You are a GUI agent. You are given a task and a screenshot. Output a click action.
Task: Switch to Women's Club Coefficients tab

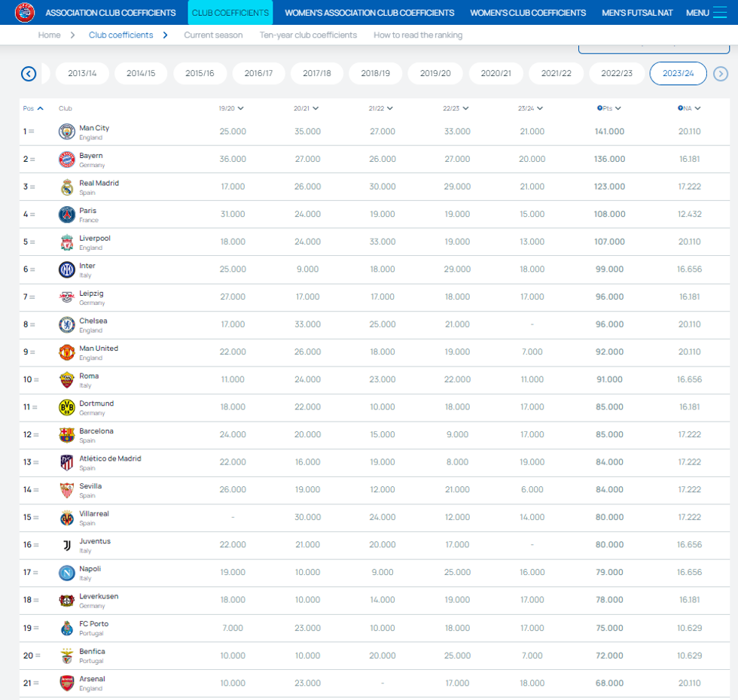click(x=528, y=13)
